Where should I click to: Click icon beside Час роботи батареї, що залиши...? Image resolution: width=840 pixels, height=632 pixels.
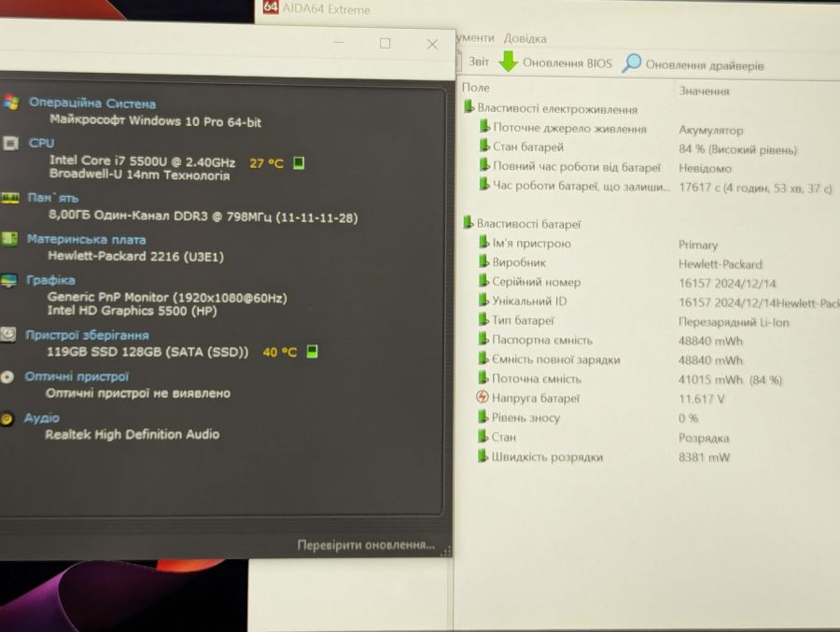(484, 185)
